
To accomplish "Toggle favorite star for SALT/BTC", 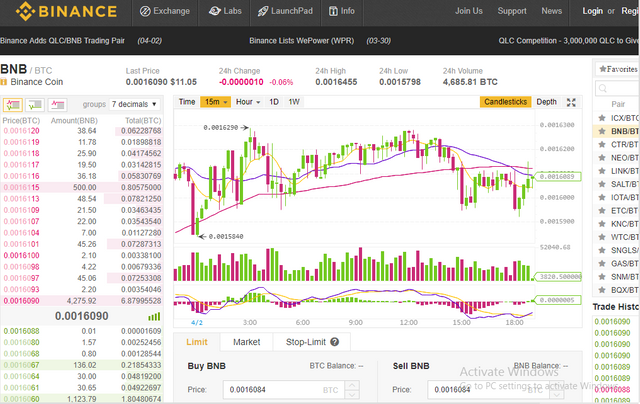I will 602,184.
